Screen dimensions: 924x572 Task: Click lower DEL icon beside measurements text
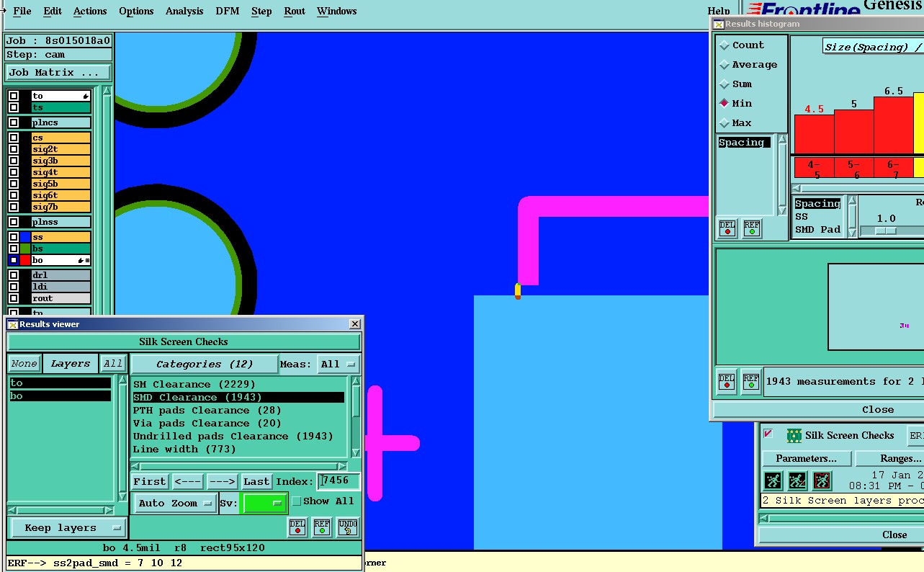tap(727, 382)
